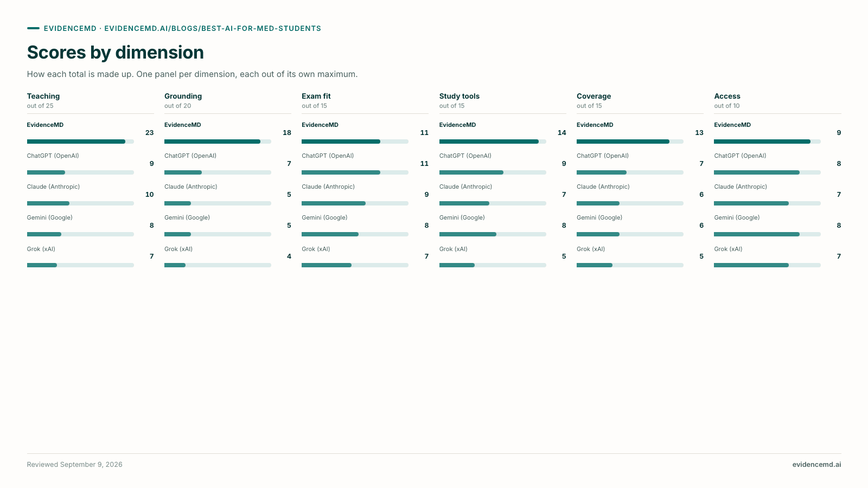Click Grok's Teaching score of 7

(x=151, y=256)
